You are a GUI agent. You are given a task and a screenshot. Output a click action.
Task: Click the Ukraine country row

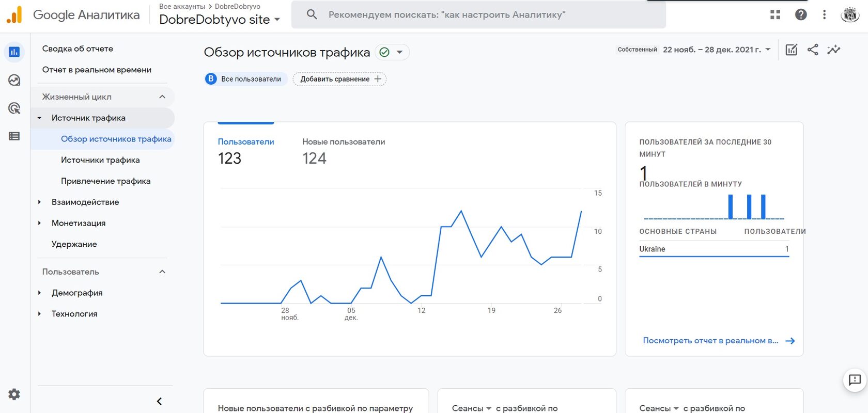click(714, 249)
